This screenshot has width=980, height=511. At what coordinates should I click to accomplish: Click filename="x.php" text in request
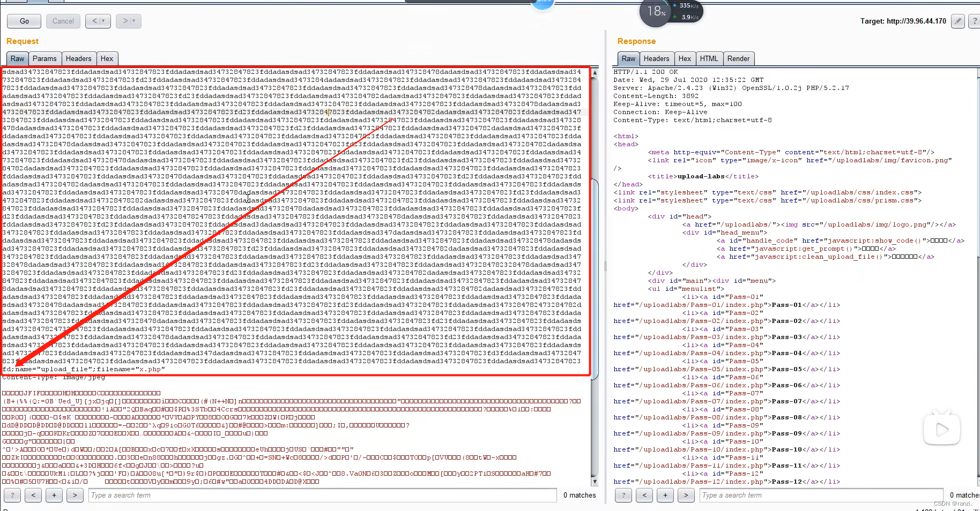click(x=131, y=369)
